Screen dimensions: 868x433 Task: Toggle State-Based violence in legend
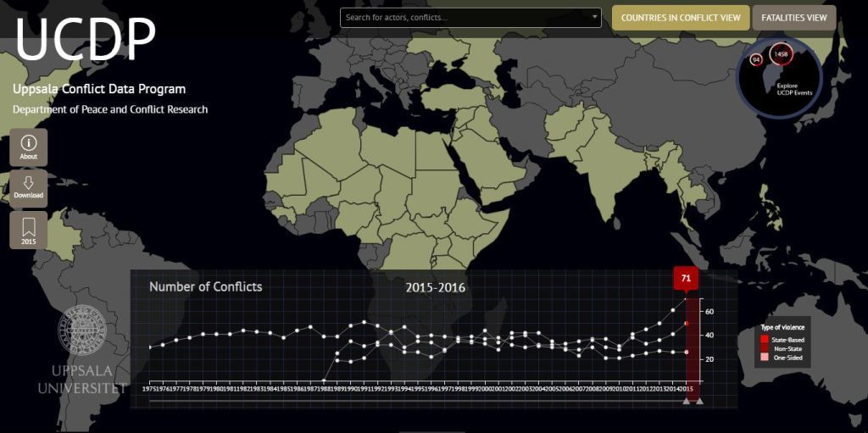[765, 340]
